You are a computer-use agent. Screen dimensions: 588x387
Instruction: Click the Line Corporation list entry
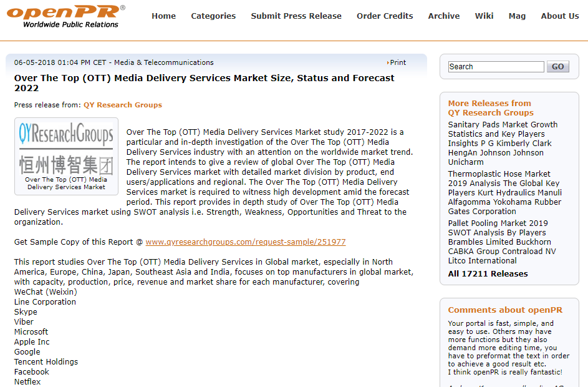pos(45,301)
